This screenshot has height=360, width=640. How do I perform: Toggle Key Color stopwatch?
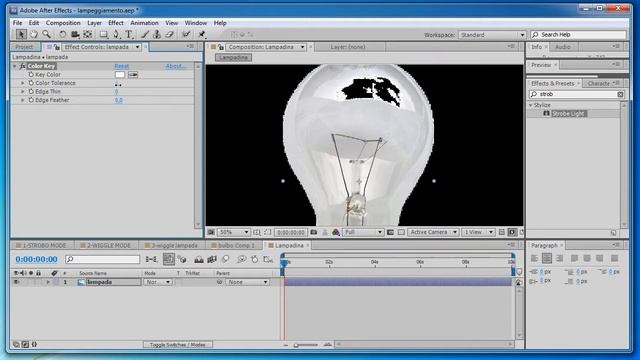coord(31,75)
